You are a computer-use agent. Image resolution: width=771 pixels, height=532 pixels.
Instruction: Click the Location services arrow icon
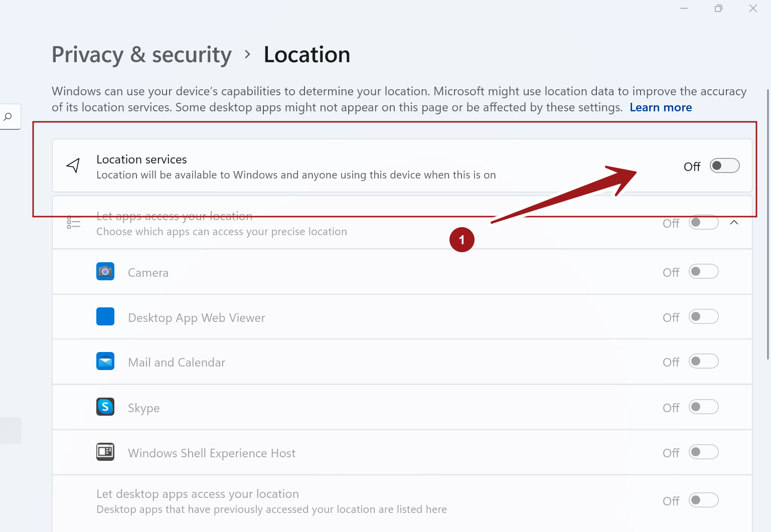pos(73,165)
